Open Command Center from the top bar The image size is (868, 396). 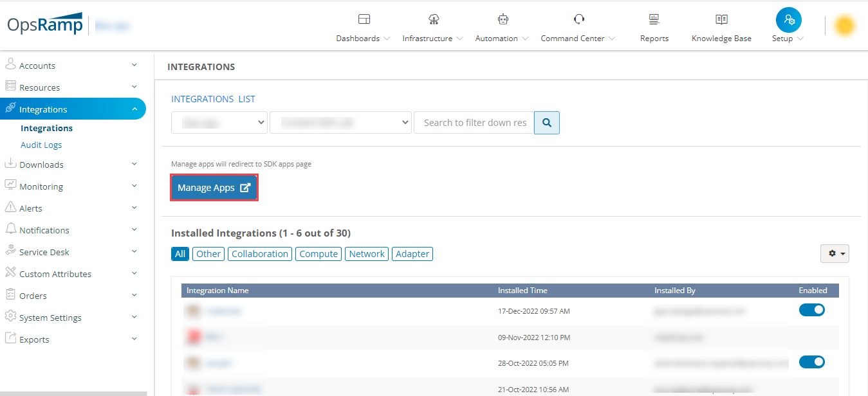[x=573, y=26]
